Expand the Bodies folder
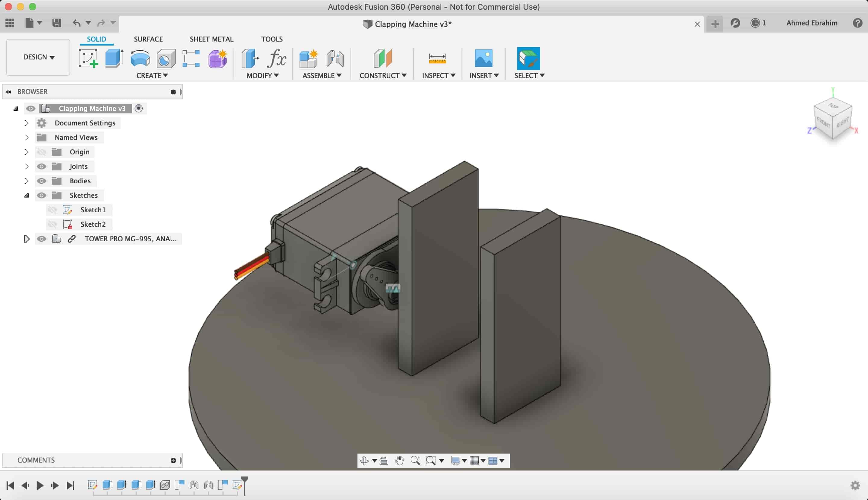The image size is (868, 500). click(x=27, y=181)
